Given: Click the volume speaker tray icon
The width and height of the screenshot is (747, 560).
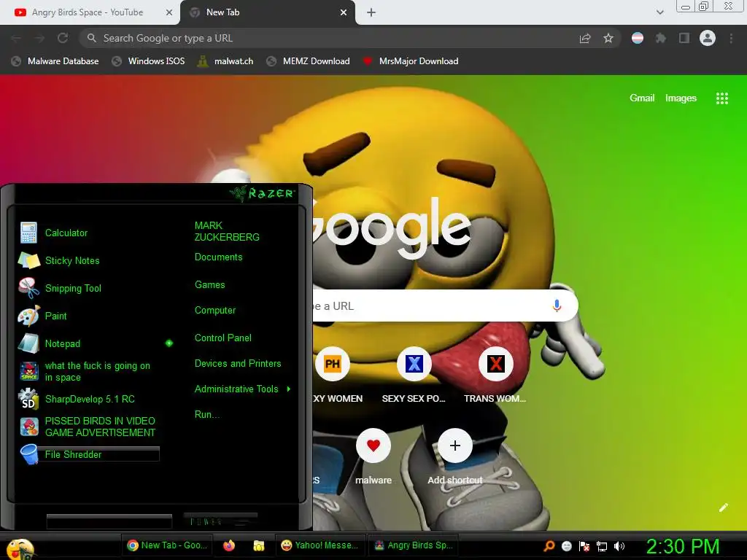Looking at the screenshot, I should click(x=619, y=546).
